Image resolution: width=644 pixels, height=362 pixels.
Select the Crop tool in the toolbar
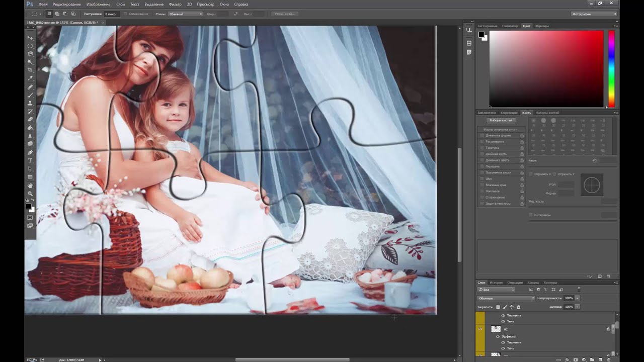pos(30,70)
